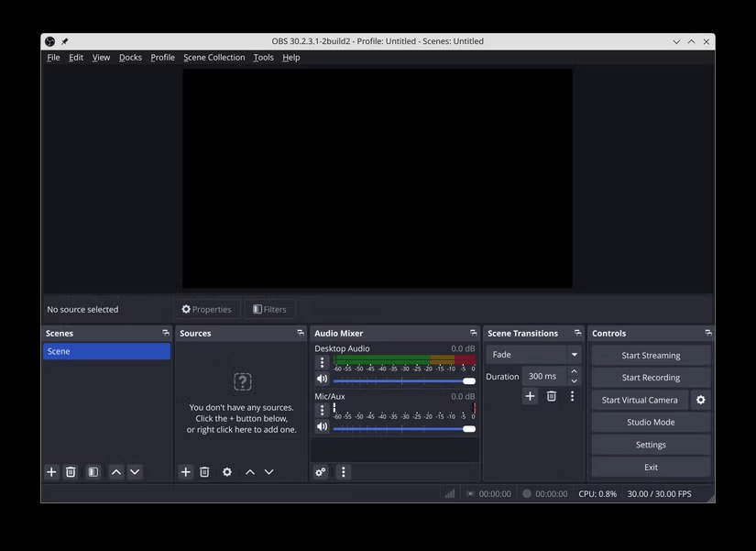Open scene filters with the filter icon

(93, 471)
